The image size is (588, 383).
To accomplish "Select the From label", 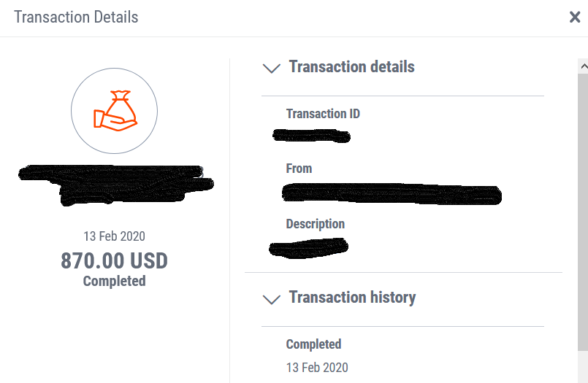I will [299, 169].
